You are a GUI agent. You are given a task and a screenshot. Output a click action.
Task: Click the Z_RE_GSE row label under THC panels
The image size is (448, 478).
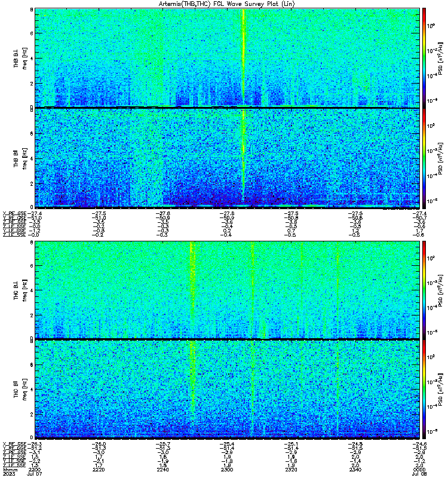point(14,453)
